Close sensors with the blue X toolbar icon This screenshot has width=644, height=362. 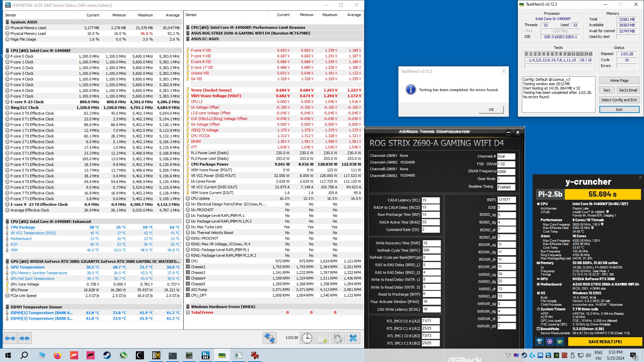click(x=353, y=338)
